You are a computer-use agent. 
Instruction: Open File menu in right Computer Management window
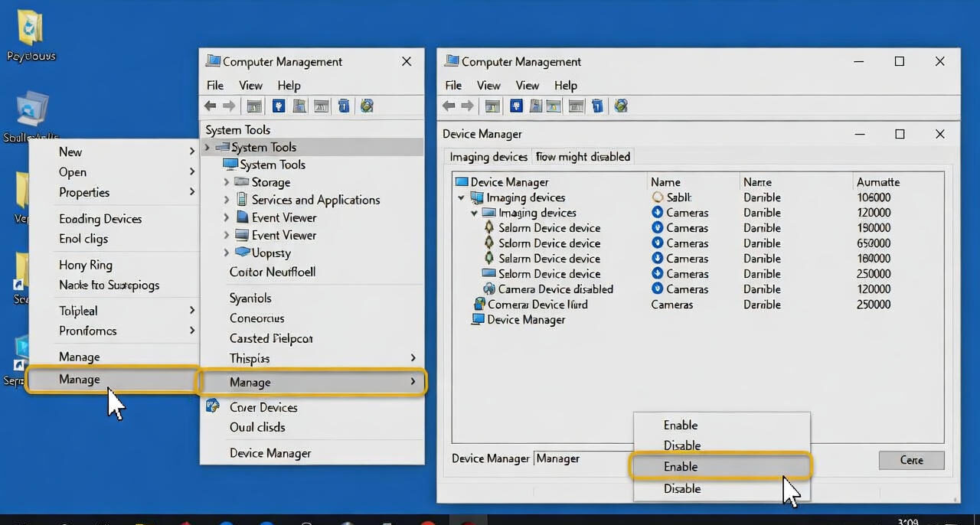pyautogui.click(x=453, y=85)
